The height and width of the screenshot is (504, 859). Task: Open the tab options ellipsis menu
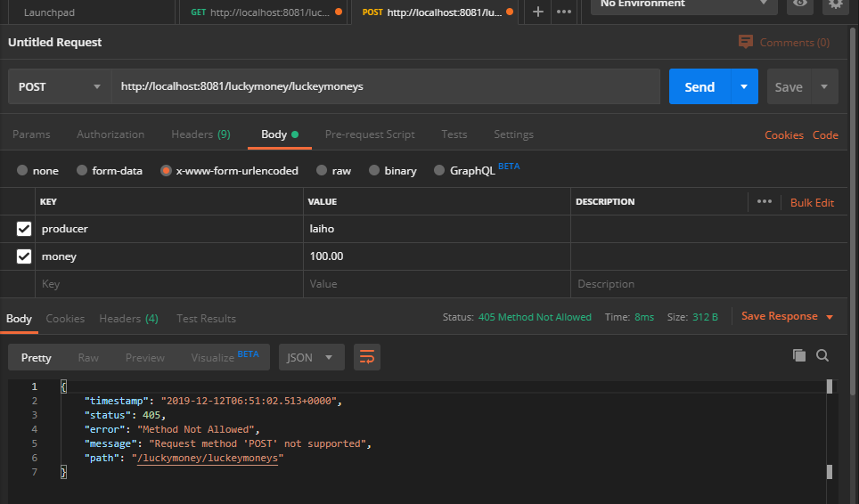(564, 12)
